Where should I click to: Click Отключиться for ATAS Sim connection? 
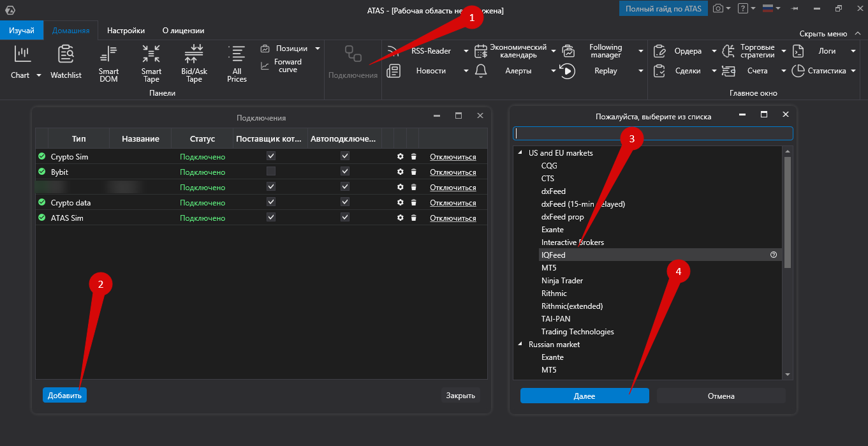click(453, 218)
